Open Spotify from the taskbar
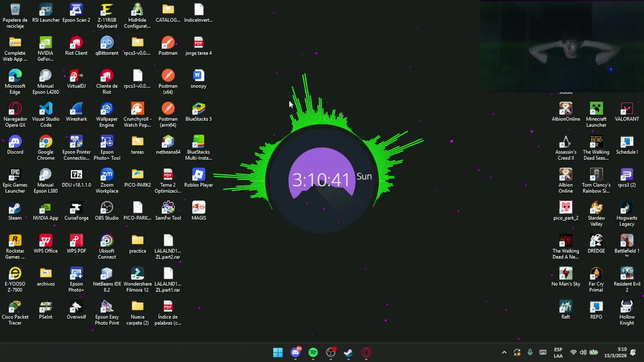This screenshot has height=362, width=644. pos(313,352)
